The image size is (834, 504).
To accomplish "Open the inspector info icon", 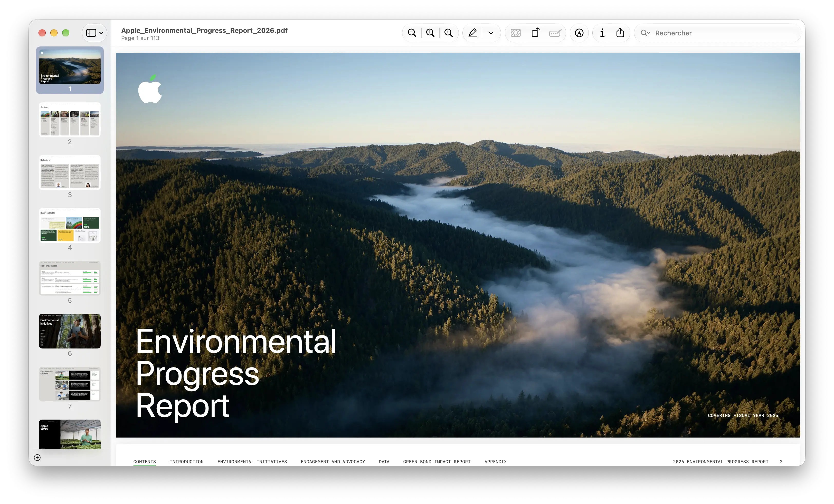I will (x=602, y=33).
